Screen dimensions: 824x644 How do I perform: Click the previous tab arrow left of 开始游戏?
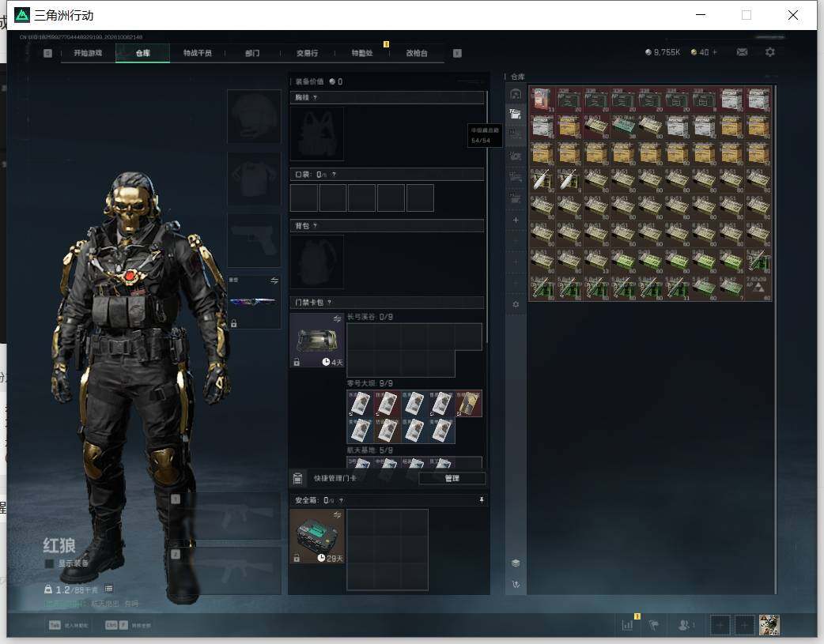[47, 53]
